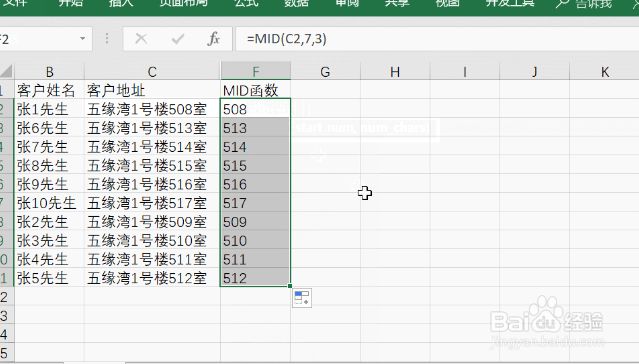The width and height of the screenshot is (639, 364).
Task: Select cell containing 张7先生
Action: [x=49, y=146]
